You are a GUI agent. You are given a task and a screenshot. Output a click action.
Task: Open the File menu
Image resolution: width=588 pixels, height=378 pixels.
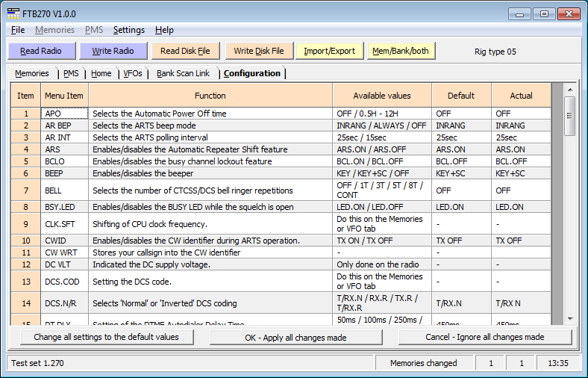click(18, 30)
